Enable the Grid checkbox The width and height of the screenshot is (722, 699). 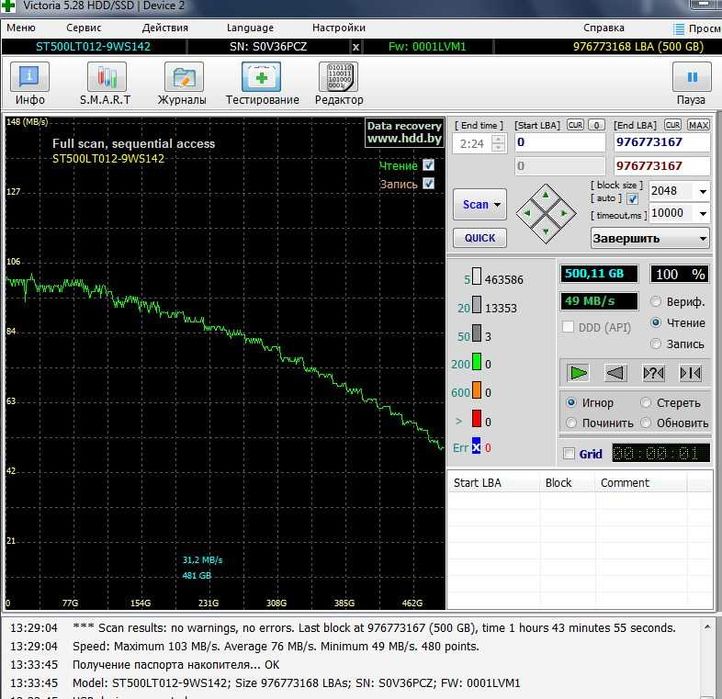[569, 454]
